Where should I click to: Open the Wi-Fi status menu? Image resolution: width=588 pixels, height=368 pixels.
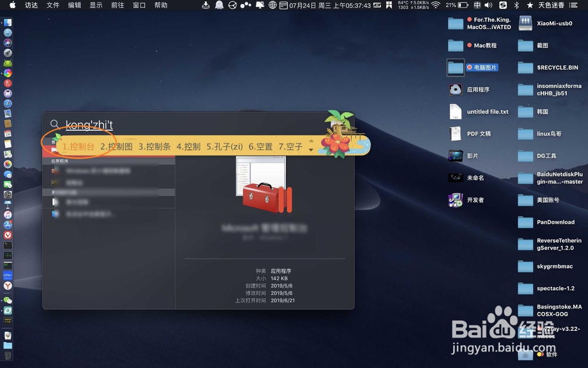tap(435, 5)
